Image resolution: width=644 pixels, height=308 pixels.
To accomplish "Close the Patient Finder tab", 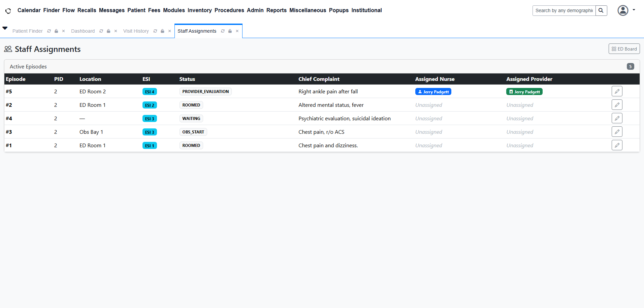I will point(63,31).
